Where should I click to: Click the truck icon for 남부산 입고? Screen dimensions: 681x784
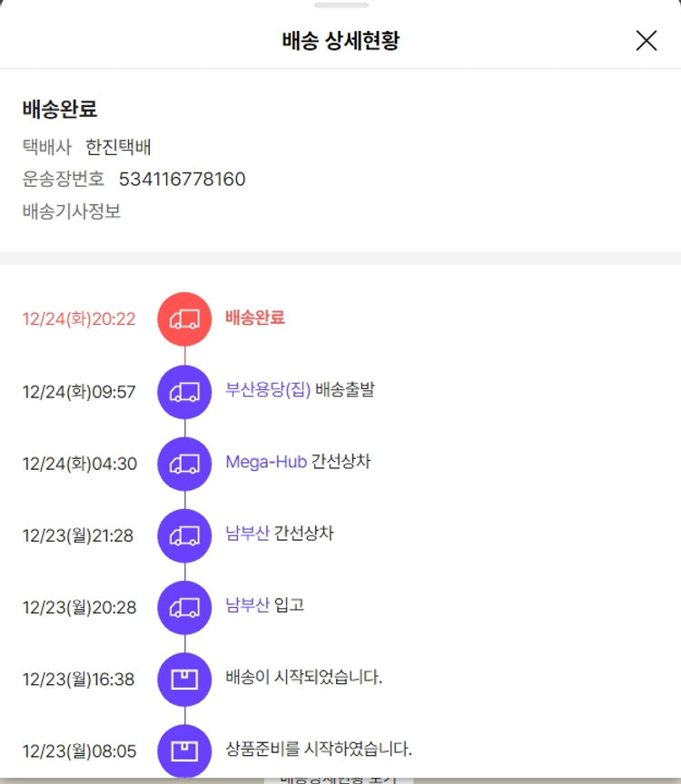point(184,607)
